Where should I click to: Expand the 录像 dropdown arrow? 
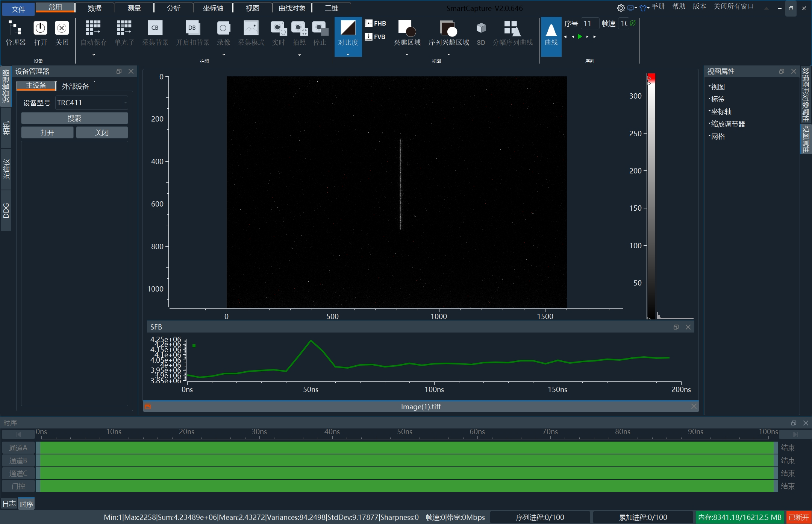click(224, 55)
